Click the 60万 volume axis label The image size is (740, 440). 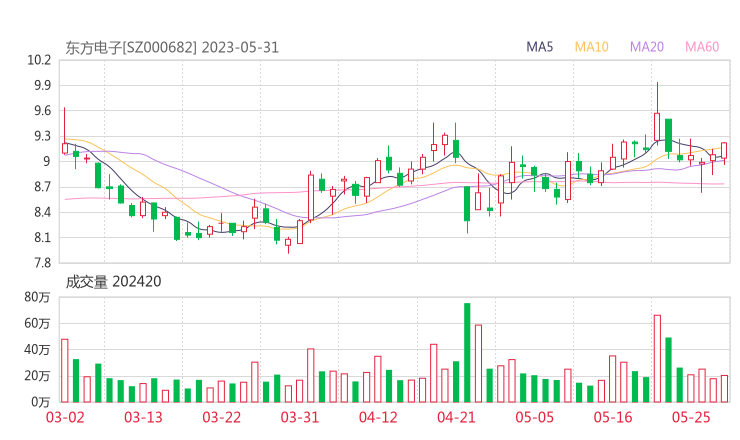click(37, 323)
